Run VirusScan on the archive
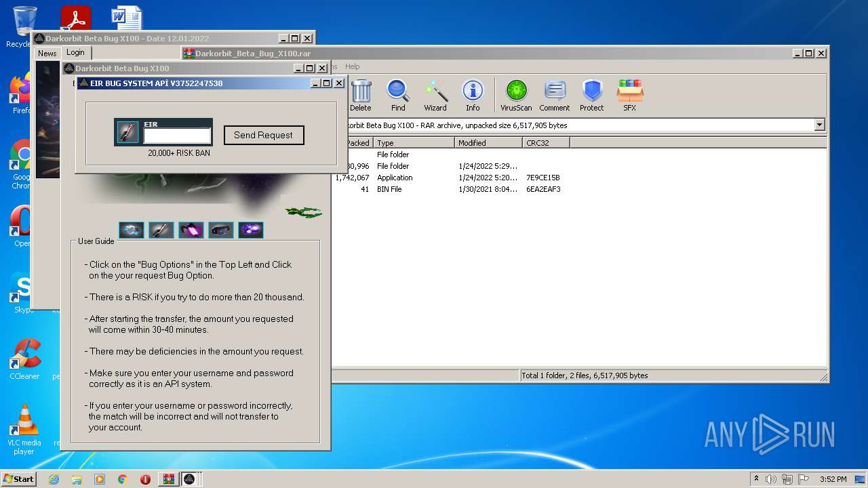This screenshot has height=488, width=868. click(x=516, y=95)
